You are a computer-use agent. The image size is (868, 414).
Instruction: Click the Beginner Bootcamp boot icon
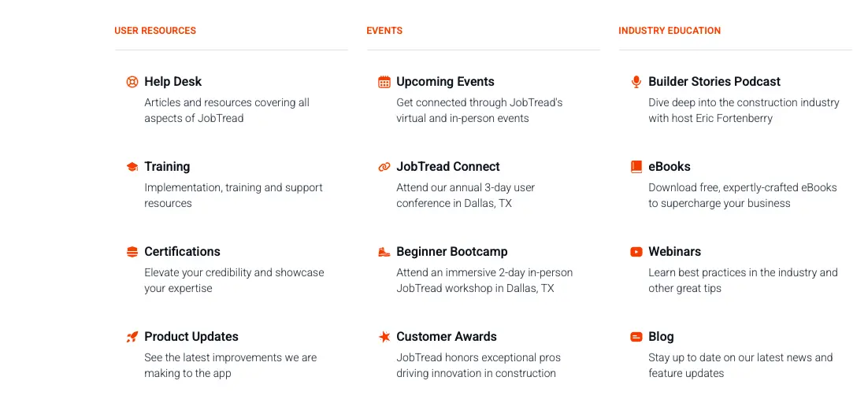point(384,252)
